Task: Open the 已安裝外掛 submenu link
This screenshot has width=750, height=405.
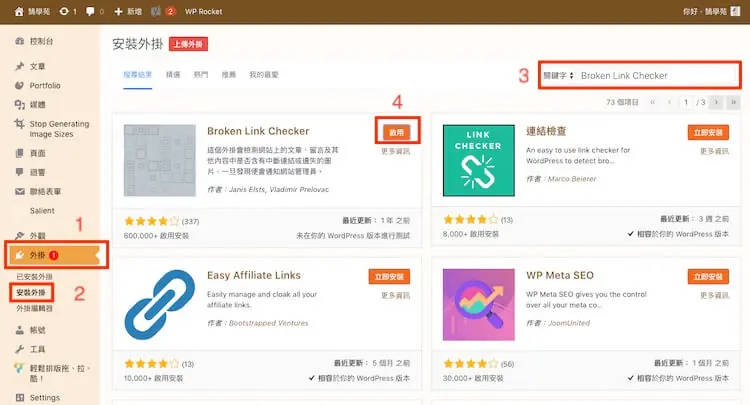Action: point(34,276)
